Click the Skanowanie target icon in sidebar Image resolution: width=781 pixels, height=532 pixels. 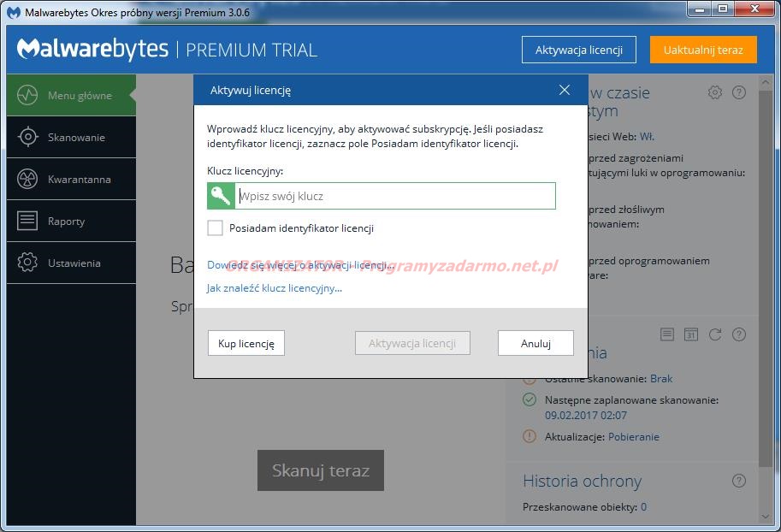point(28,137)
